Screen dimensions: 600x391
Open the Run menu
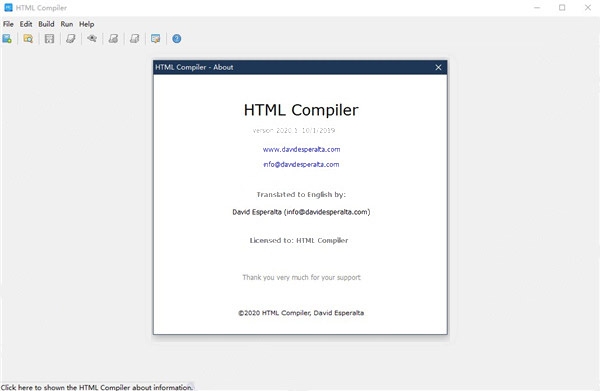pyautogui.click(x=67, y=24)
